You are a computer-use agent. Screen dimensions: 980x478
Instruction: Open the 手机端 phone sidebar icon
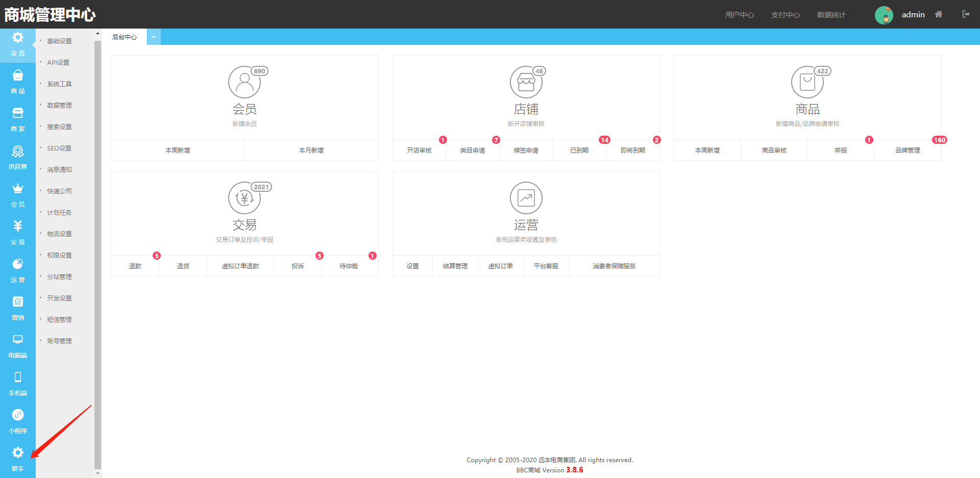[18, 377]
